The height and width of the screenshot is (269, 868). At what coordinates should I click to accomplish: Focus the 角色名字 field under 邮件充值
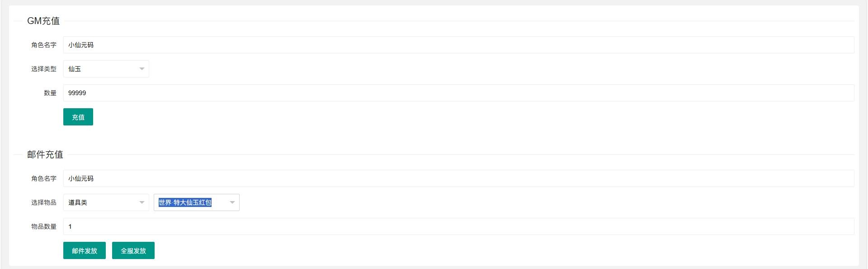coord(458,178)
